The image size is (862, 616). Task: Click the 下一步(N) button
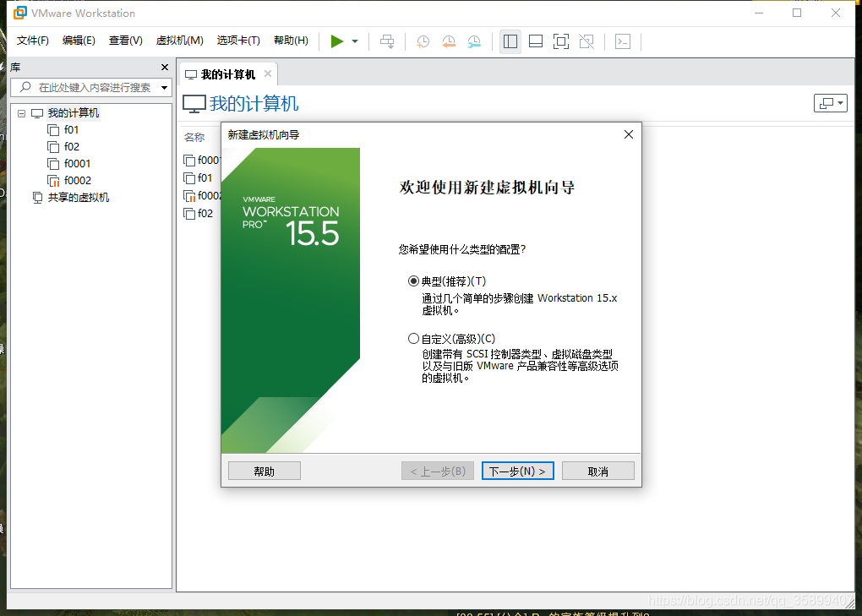(518, 471)
